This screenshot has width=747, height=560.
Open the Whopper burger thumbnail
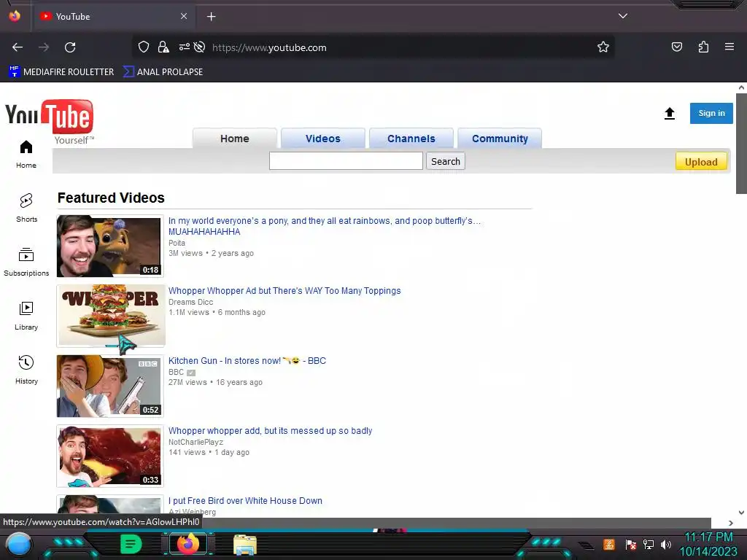coord(110,316)
